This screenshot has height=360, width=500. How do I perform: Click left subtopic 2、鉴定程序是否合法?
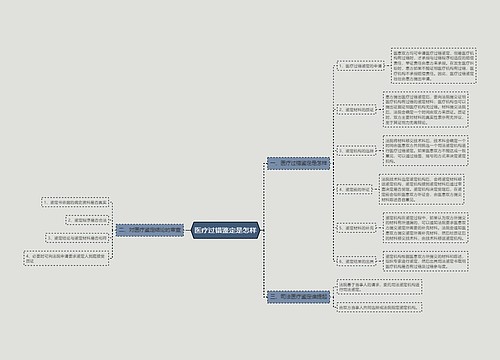[x=88, y=220]
